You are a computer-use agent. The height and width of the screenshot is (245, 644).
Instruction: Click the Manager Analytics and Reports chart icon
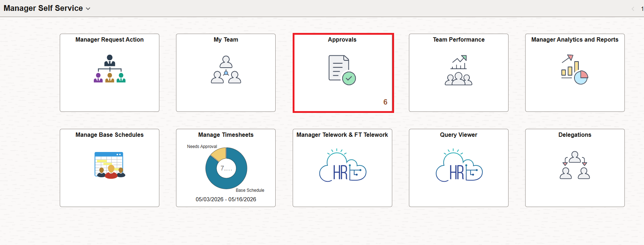tap(575, 69)
